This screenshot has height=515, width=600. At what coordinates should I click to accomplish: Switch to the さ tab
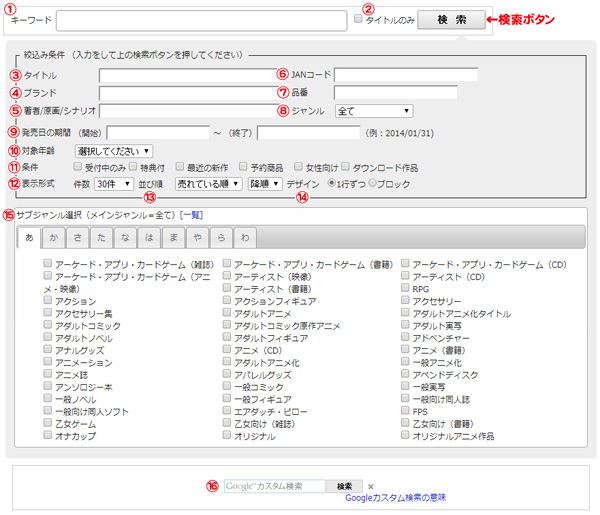point(77,238)
